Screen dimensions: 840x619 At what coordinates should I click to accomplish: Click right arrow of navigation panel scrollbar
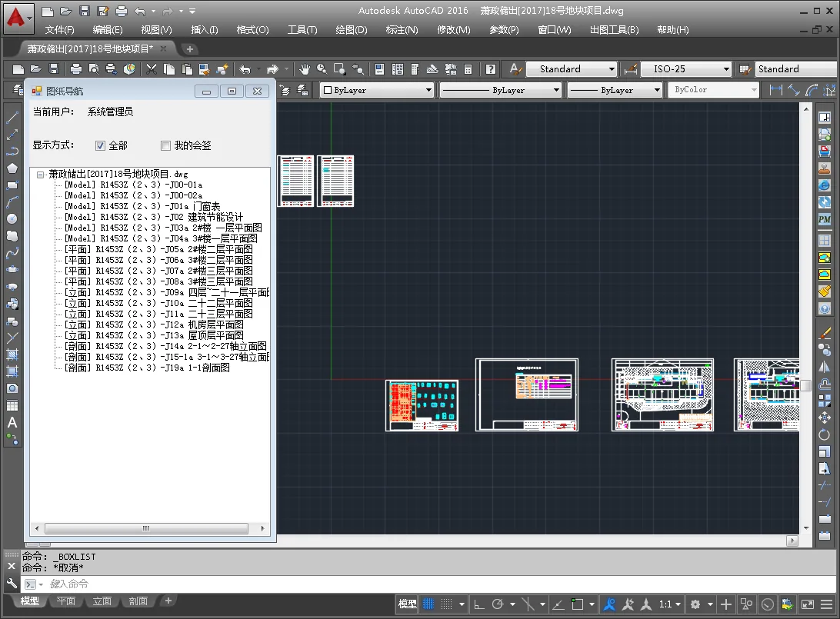coord(262,528)
